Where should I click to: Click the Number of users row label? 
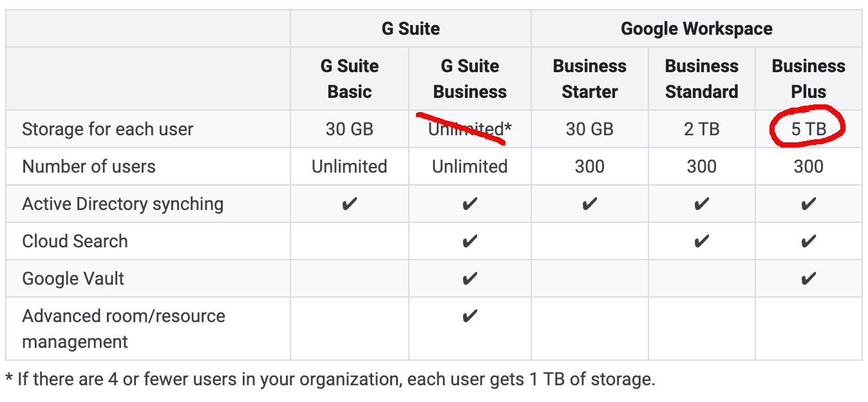[x=89, y=166]
